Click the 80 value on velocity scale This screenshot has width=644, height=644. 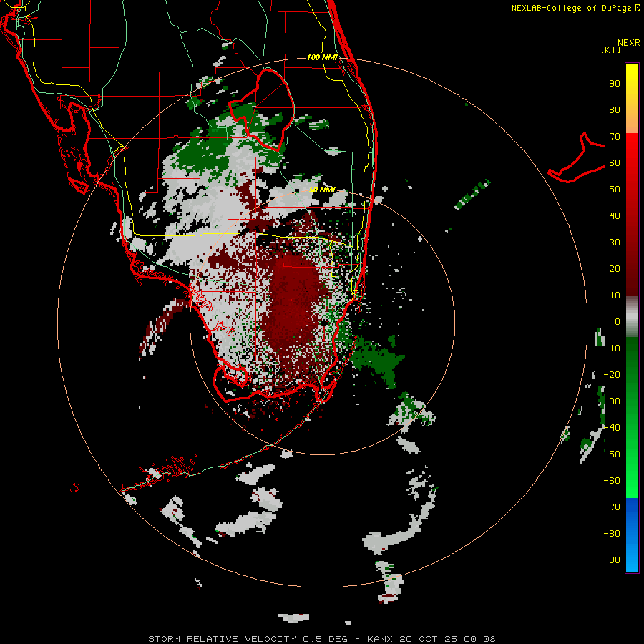pyautogui.click(x=615, y=110)
